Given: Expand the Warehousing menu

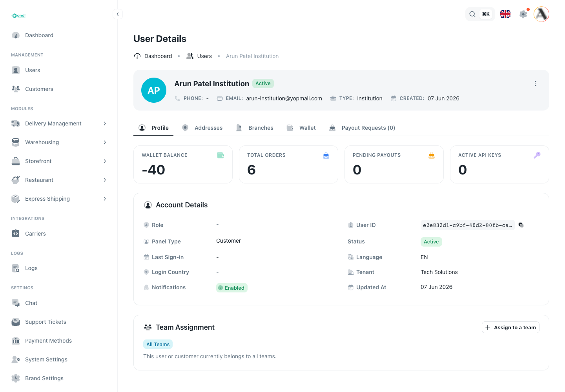Looking at the screenshot, I should (x=59, y=142).
